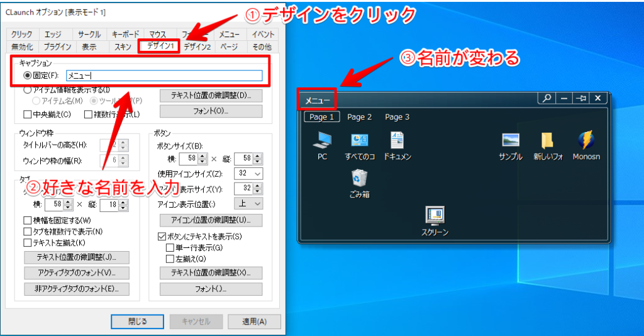The image size is (644, 336).
Task: Select the アイテム名(M) radio option
Action: click(36, 101)
